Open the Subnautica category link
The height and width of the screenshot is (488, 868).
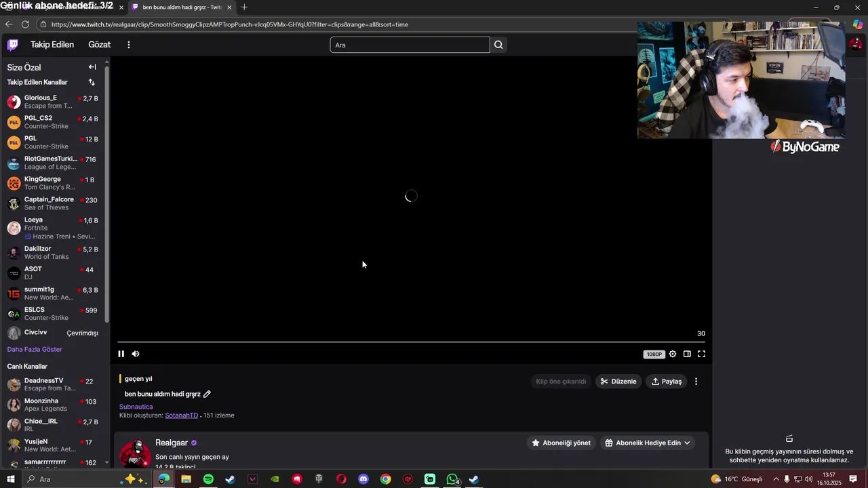pos(136,407)
